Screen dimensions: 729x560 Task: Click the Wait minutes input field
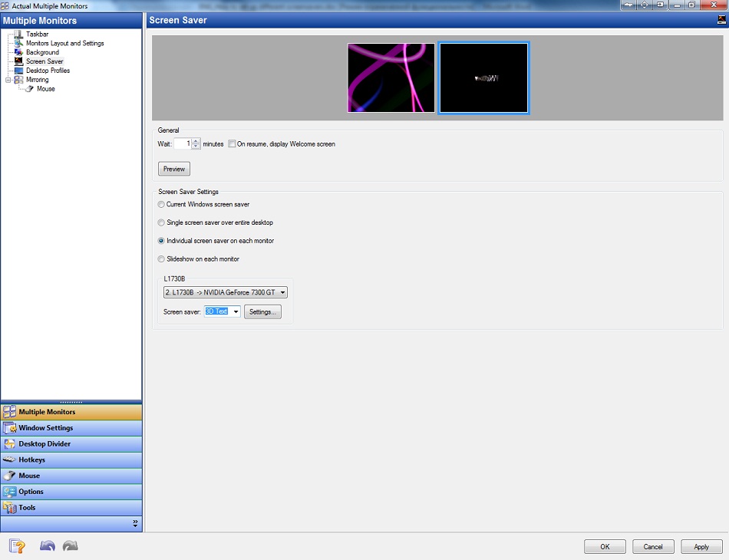183,143
